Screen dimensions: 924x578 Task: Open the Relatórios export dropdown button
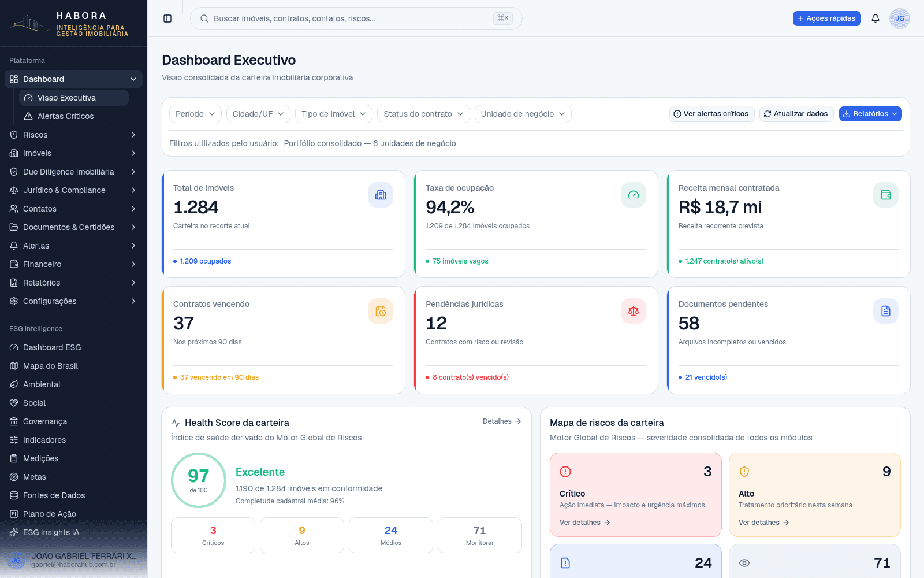(870, 114)
